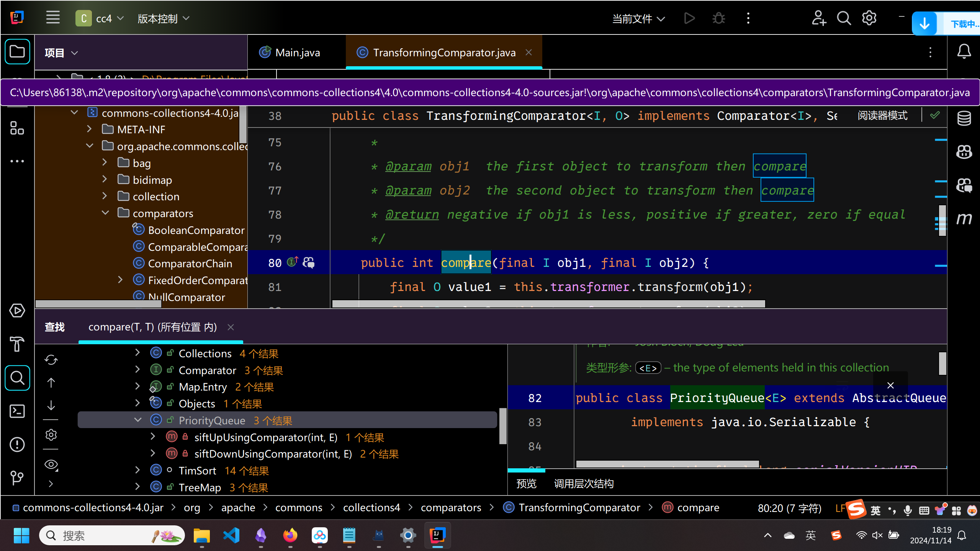Image resolution: width=980 pixels, height=551 pixels.
Task: Select ComparatorChain class in tree
Action: click(190, 263)
